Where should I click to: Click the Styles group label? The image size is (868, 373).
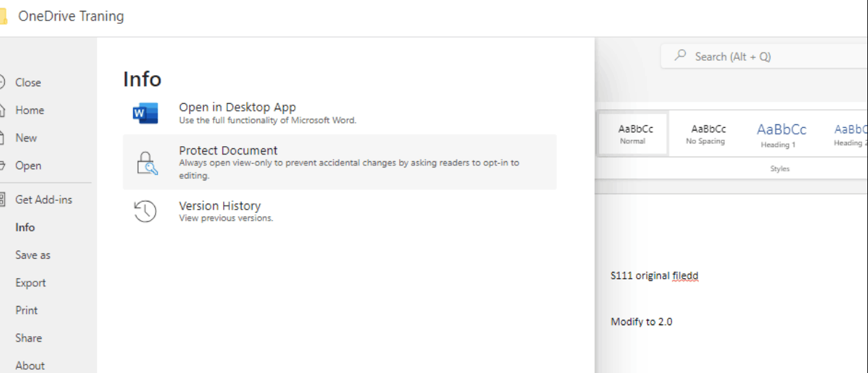coord(780,168)
